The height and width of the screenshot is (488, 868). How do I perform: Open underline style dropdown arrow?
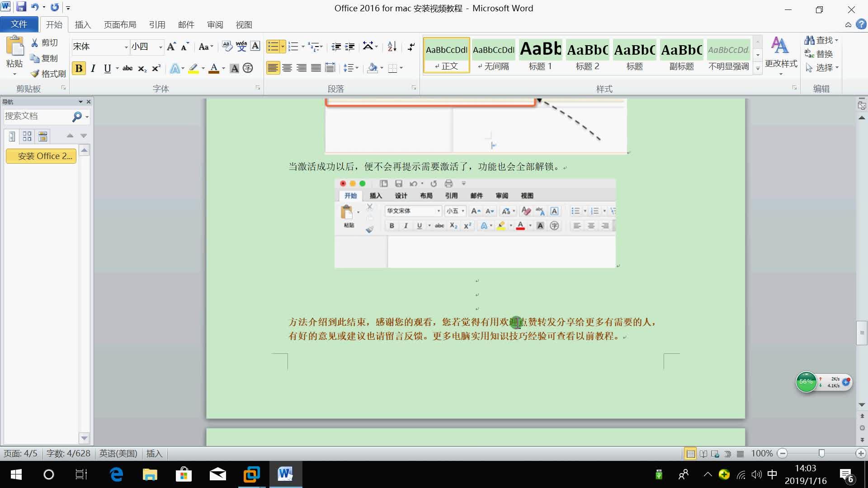[117, 68]
